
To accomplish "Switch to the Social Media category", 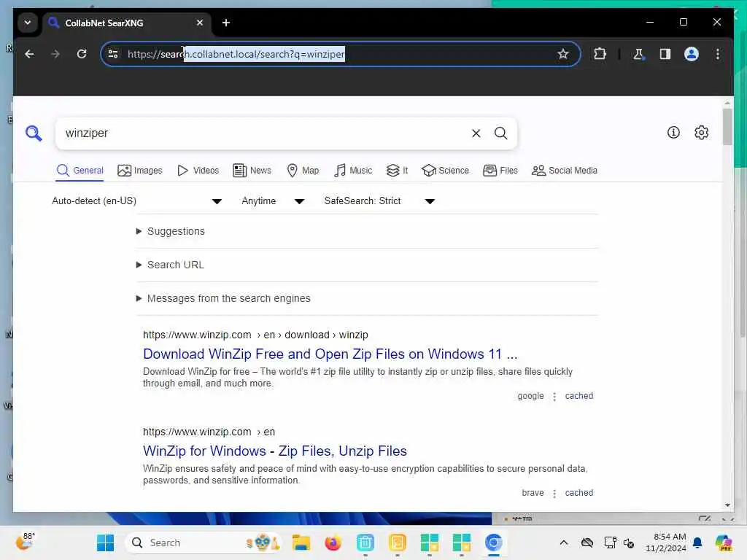I will click(565, 171).
